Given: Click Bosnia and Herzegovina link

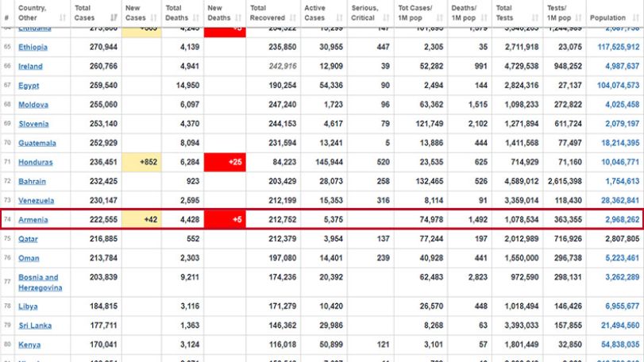Looking at the screenshot, I should tap(40, 283).
